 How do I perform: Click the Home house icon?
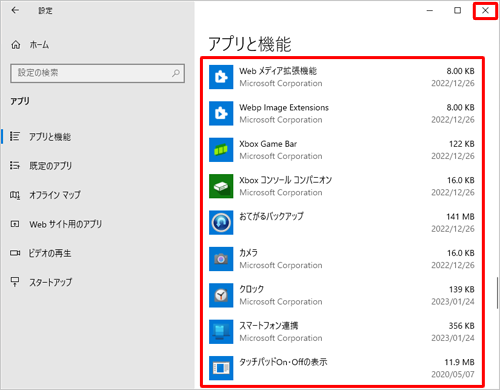point(16,45)
